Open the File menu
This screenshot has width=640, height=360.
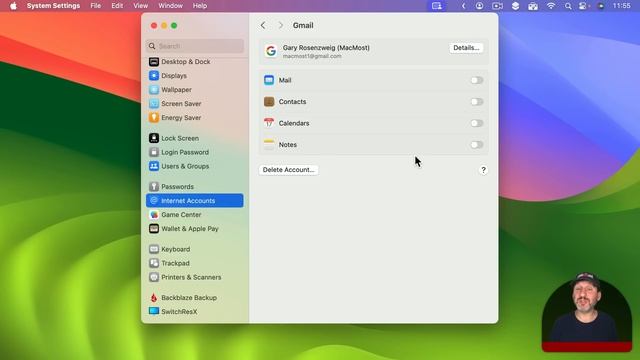pos(96,6)
